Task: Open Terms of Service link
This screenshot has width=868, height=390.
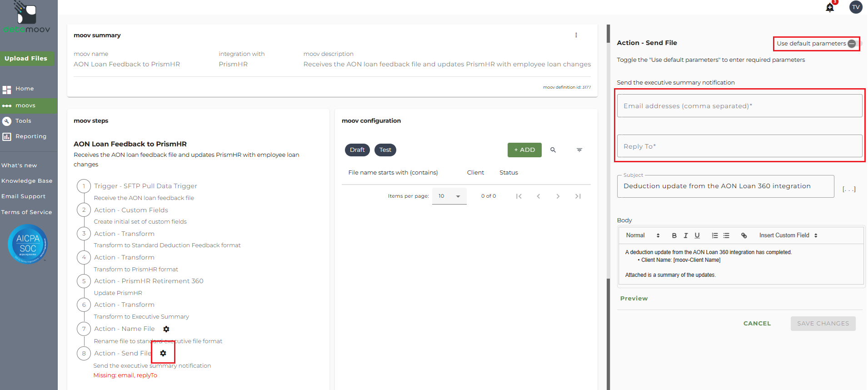Action: click(x=26, y=212)
